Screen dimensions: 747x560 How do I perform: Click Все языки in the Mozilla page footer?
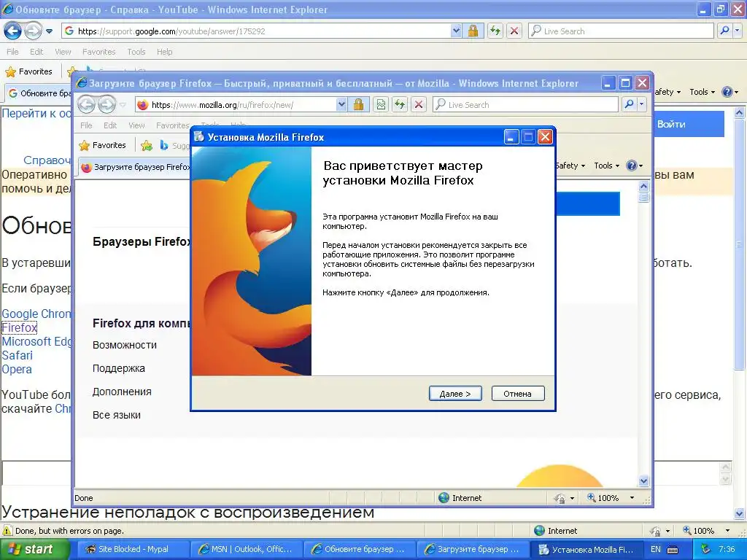tap(116, 415)
